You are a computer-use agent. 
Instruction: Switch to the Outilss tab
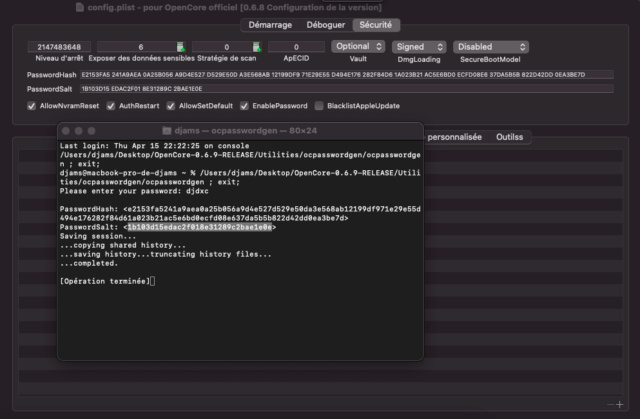509,137
